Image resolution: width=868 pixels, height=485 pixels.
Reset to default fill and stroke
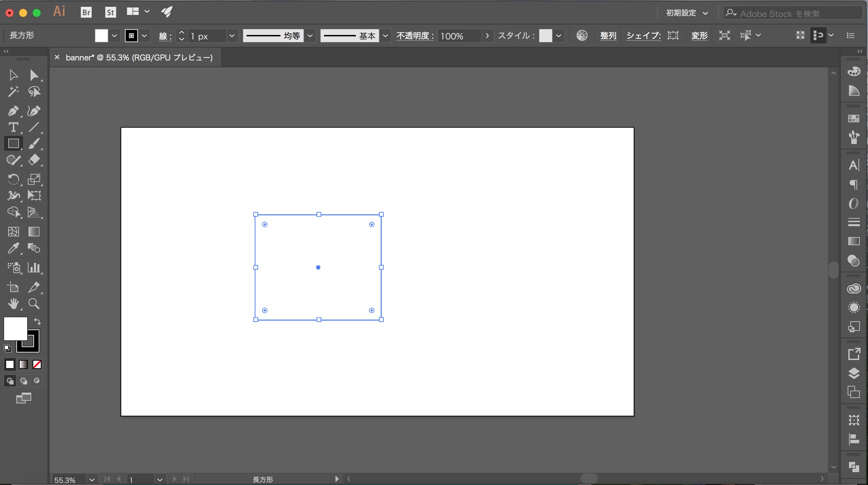coord(7,348)
